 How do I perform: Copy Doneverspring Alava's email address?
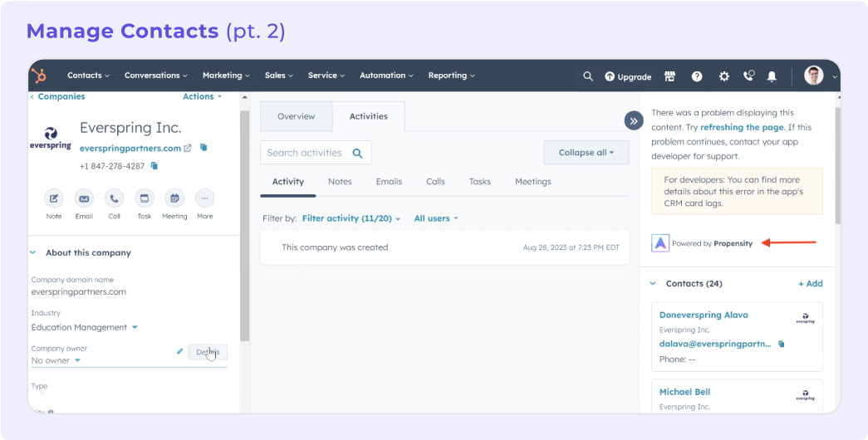pyautogui.click(x=781, y=344)
